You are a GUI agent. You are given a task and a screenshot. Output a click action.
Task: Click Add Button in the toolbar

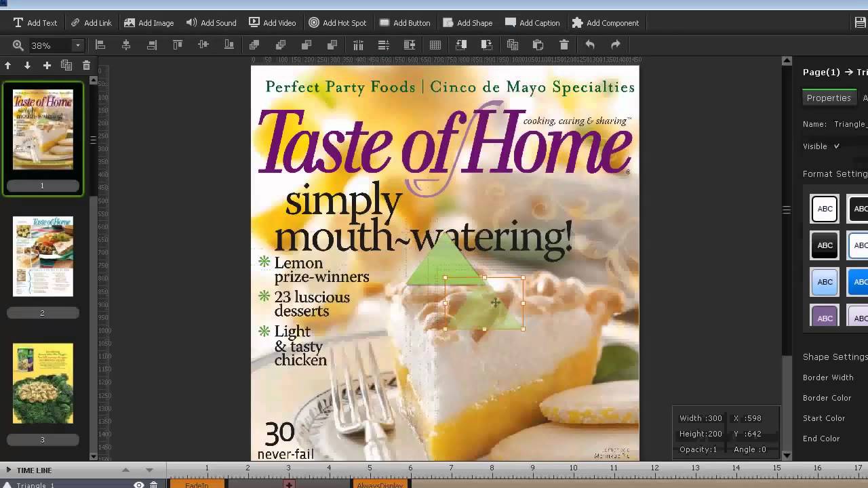(404, 22)
